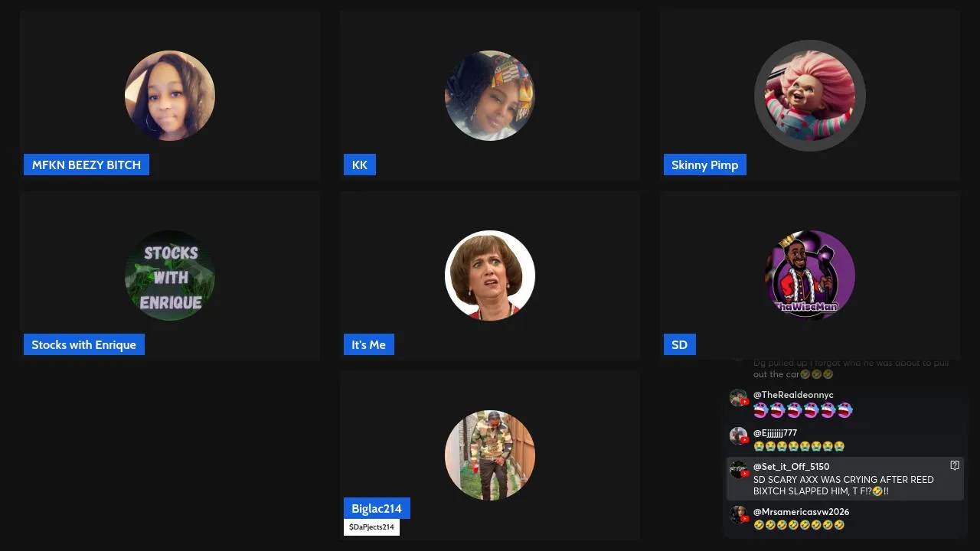Click the Skinny Pimp name label
The width and height of the screenshot is (980, 551).
coord(705,165)
